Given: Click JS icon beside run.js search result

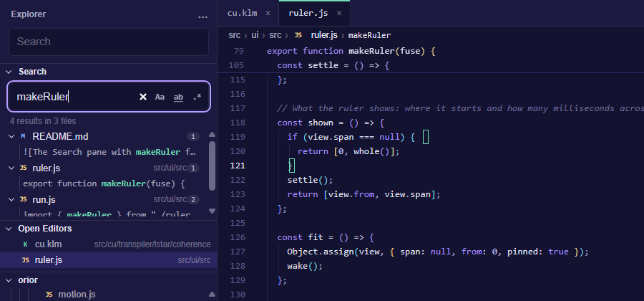Looking at the screenshot, I should [24, 200].
